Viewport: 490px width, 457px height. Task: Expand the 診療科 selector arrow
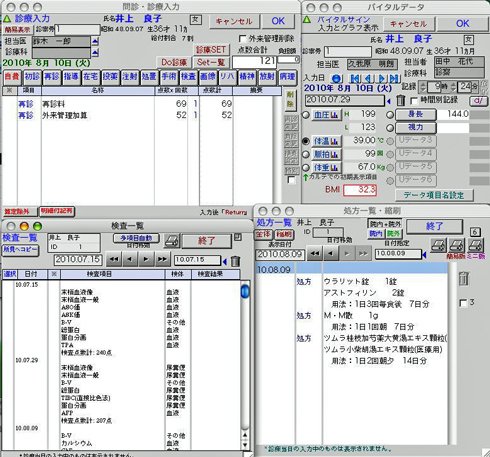[x=95, y=52]
